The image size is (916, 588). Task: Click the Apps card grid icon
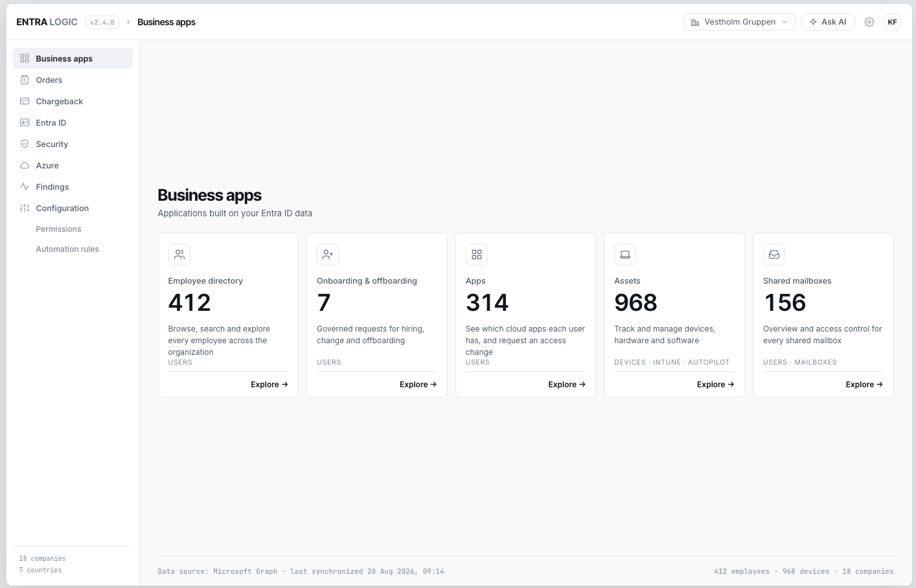[477, 254]
